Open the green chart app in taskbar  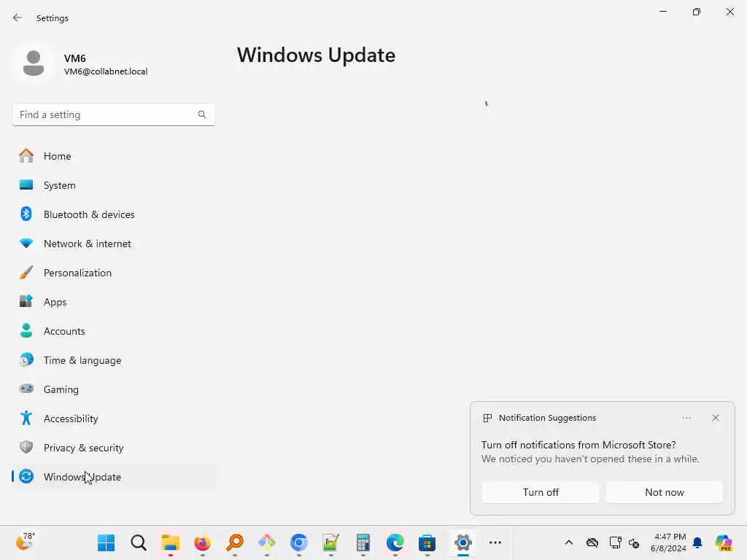331,542
